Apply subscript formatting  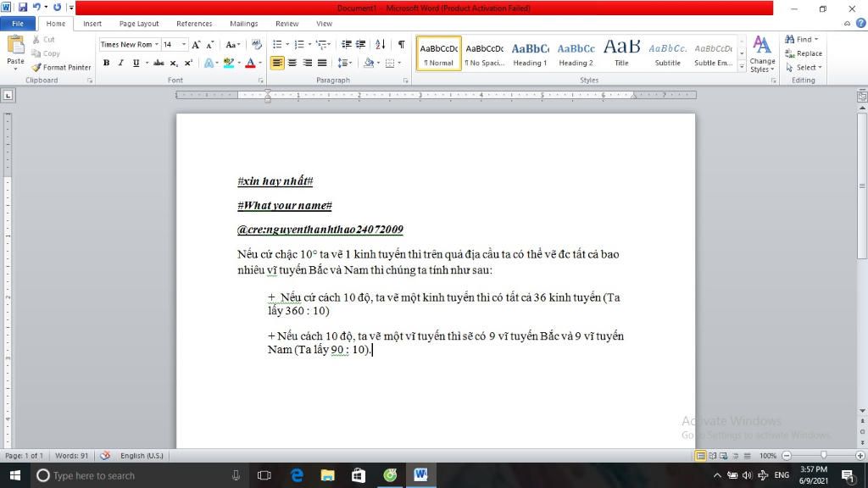(174, 63)
